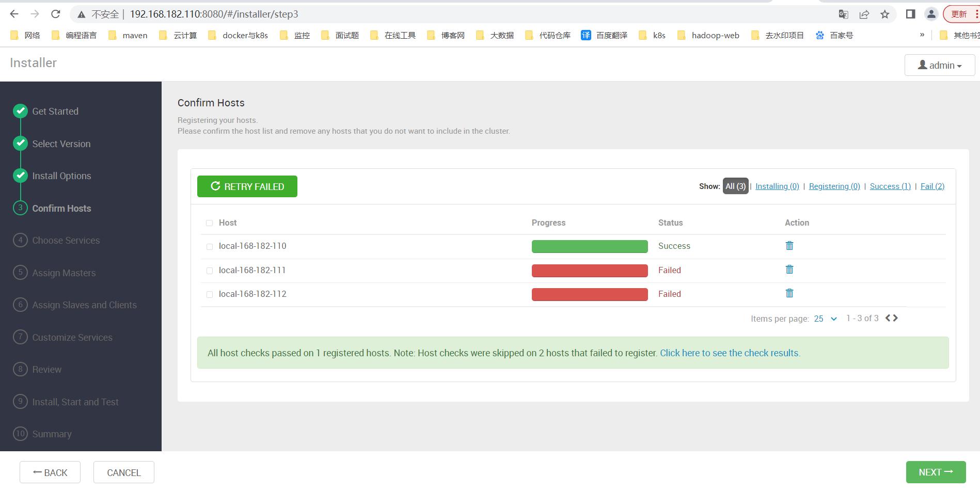Click the 更新 browser update button
980x491 pixels.
960,14
